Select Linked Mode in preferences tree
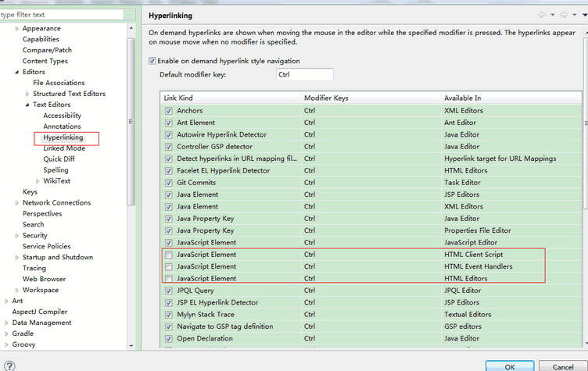Viewport: 588px width, 371px height. pyautogui.click(x=64, y=148)
